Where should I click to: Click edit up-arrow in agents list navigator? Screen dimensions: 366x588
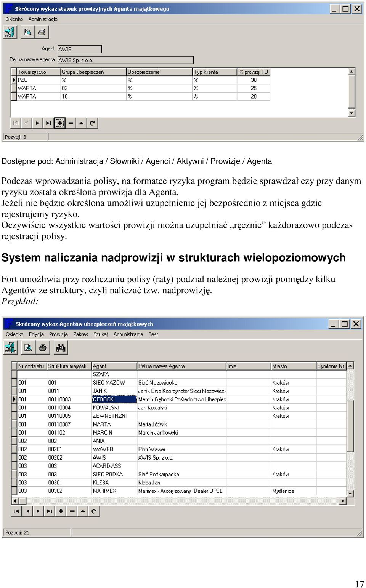click(x=83, y=511)
